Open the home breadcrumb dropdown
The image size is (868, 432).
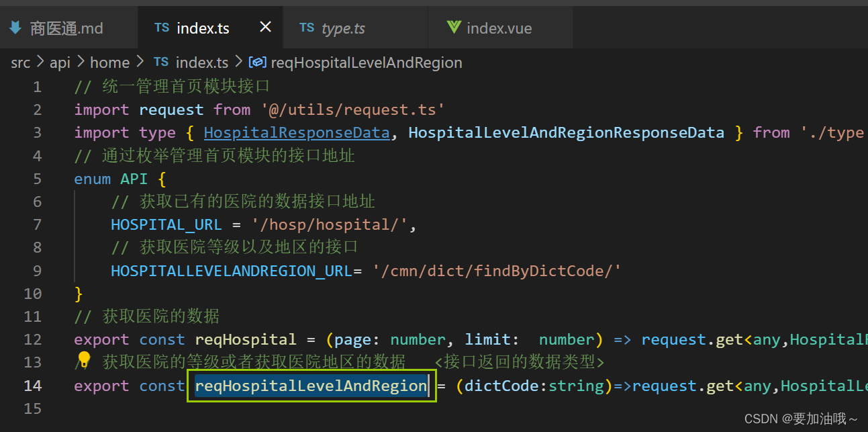pyautogui.click(x=109, y=62)
